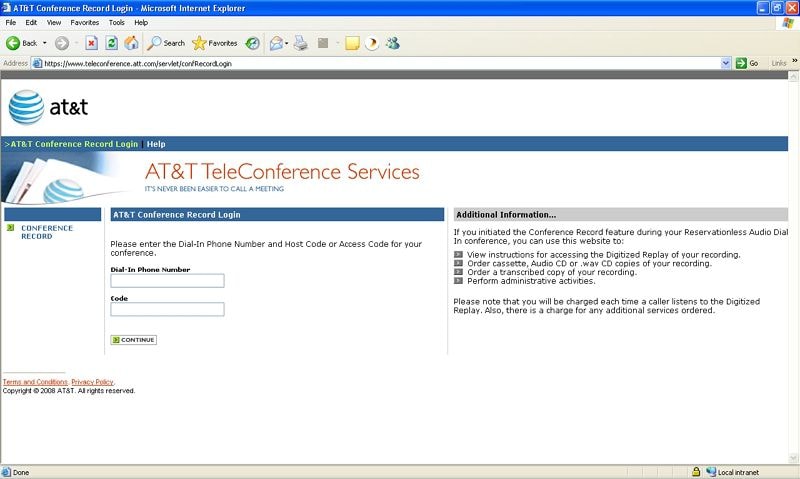The width and height of the screenshot is (800, 479).
Task: Open the History toolbar icon
Action: pyautogui.click(x=253, y=43)
